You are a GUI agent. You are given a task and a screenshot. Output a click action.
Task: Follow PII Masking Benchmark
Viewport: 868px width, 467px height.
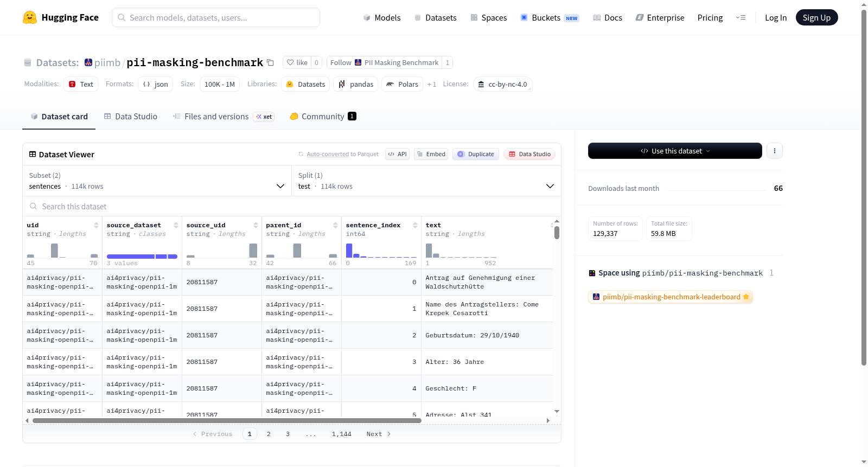[x=384, y=62]
